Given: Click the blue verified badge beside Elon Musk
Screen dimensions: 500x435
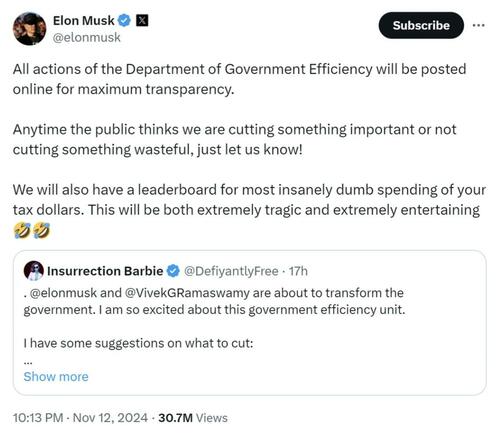Looking at the screenshot, I should click(125, 21).
